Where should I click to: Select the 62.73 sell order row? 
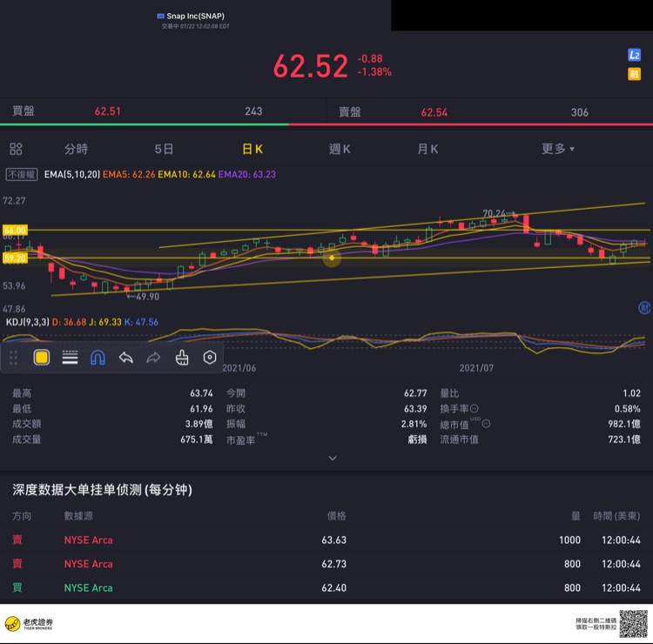[x=326, y=564]
